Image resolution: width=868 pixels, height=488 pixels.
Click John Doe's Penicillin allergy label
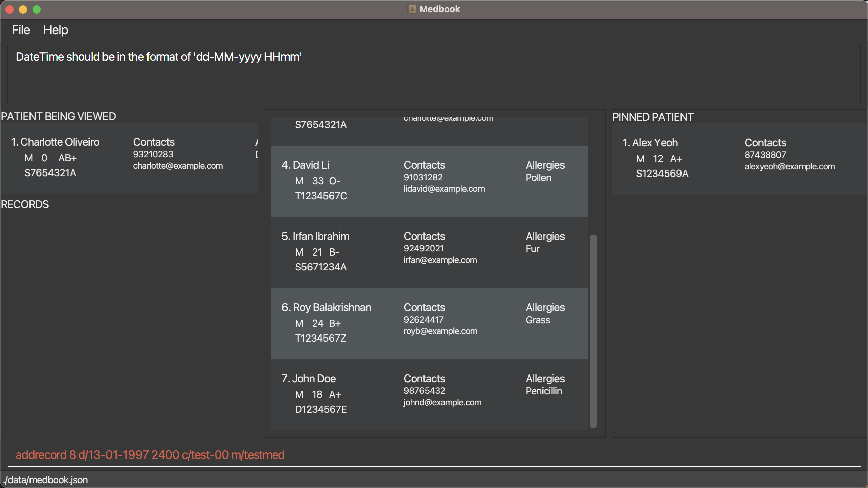coord(544,391)
